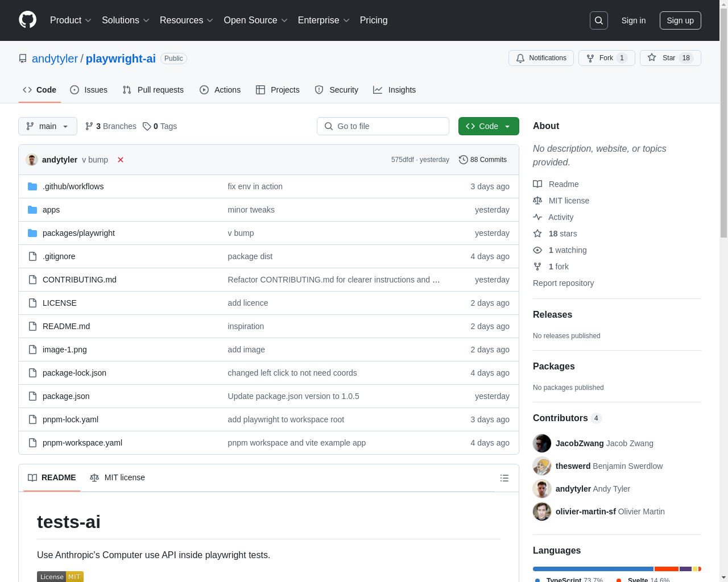
Task: Click the Notifications bell icon
Action: 520,58
